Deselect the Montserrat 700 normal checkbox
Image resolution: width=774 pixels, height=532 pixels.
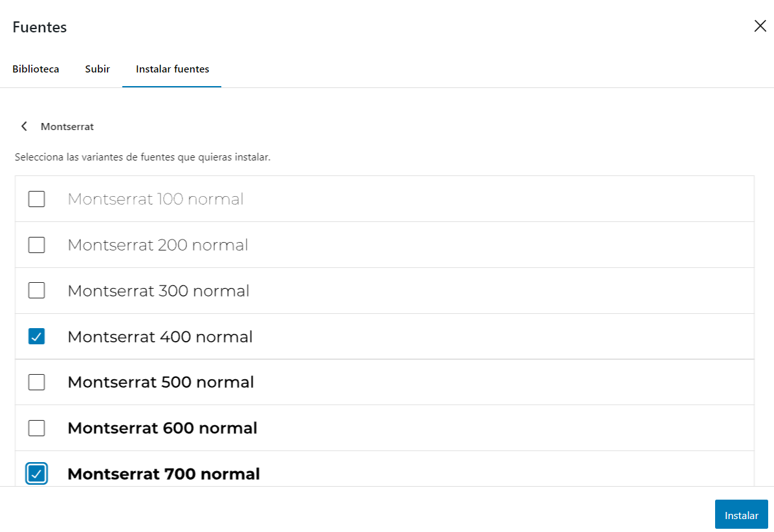[x=37, y=474]
